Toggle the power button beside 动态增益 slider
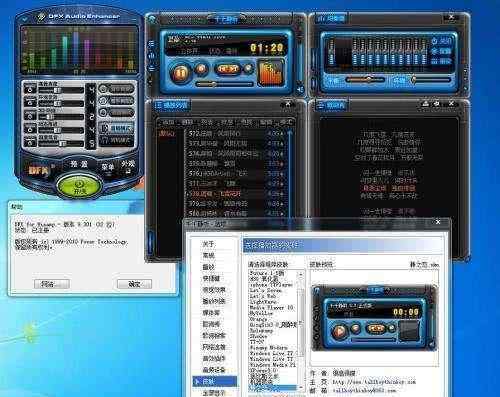This screenshot has width=500, height=397. click(x=30, y=129)
